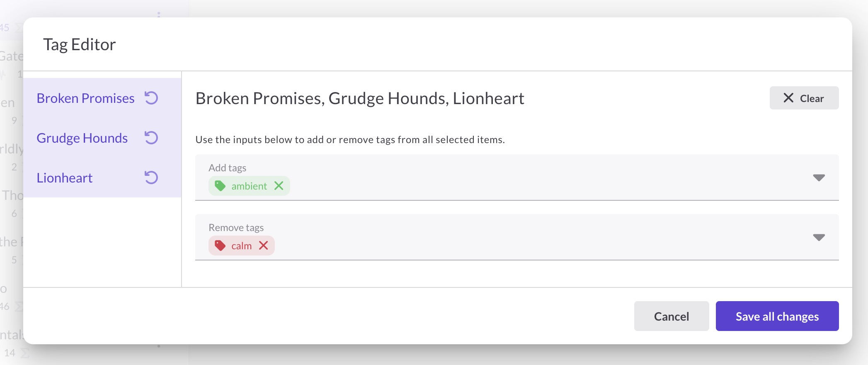Image resolution: width=868 pixels, height=365 pixels.
Task: Remove the ambient tag chip
Action: (x=279, y=186)
